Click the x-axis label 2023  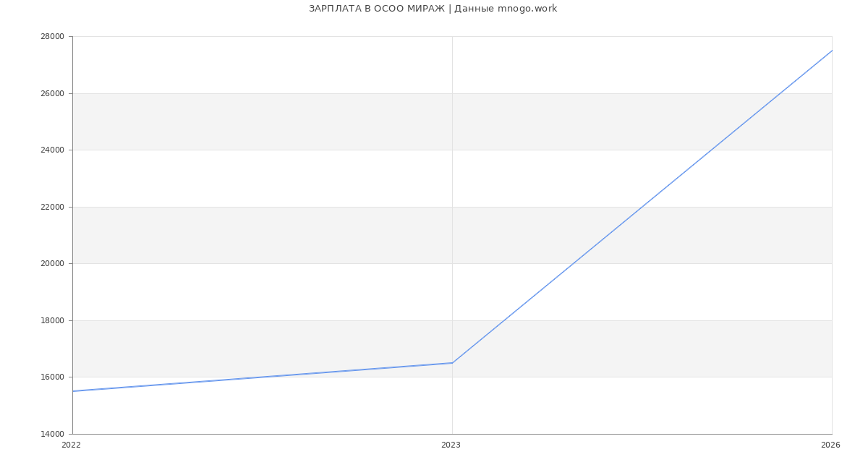tap(451, 445)
